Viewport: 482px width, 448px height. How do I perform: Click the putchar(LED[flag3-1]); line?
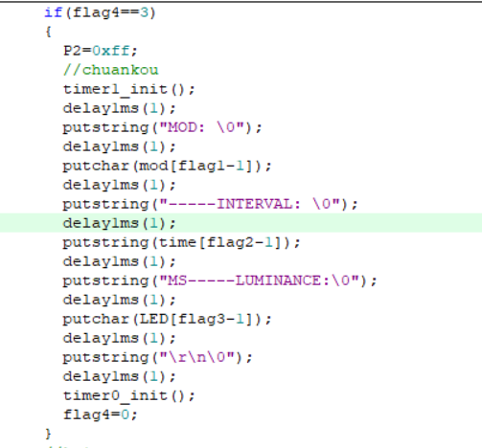pyautogui.click(x=167, y=319)
